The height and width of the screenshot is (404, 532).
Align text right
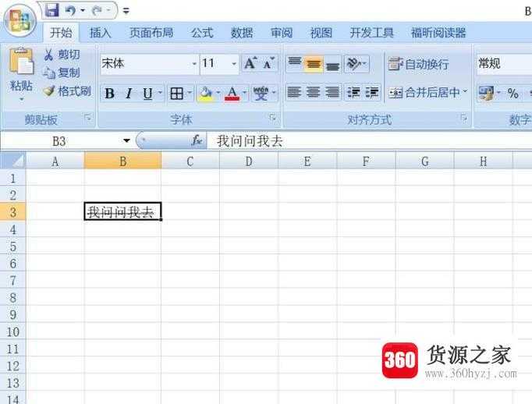332,92
